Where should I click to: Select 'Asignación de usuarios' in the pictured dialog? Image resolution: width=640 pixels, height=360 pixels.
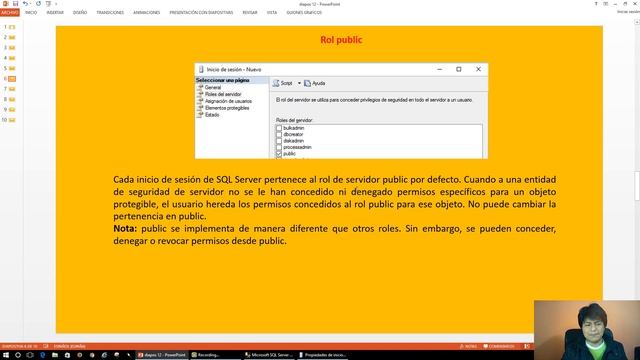tap(228, 101)
